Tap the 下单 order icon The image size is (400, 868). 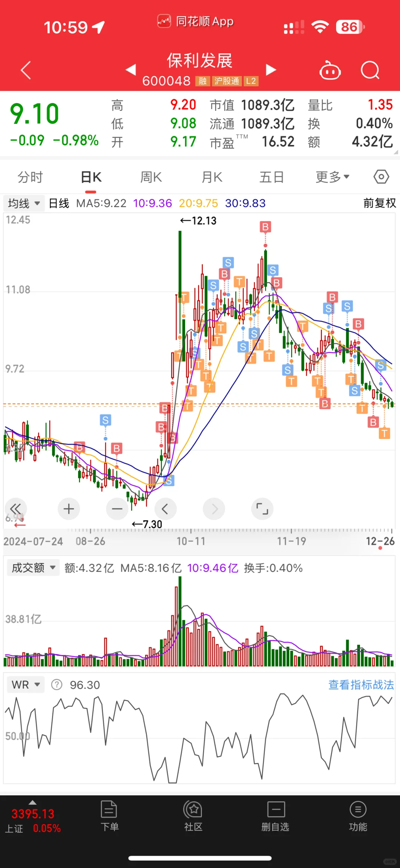point(109,816)
